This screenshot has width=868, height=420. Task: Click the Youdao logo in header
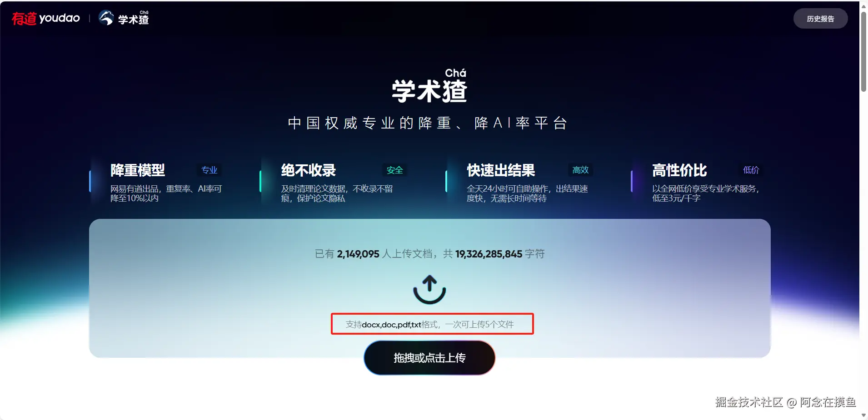pos(46,18)
